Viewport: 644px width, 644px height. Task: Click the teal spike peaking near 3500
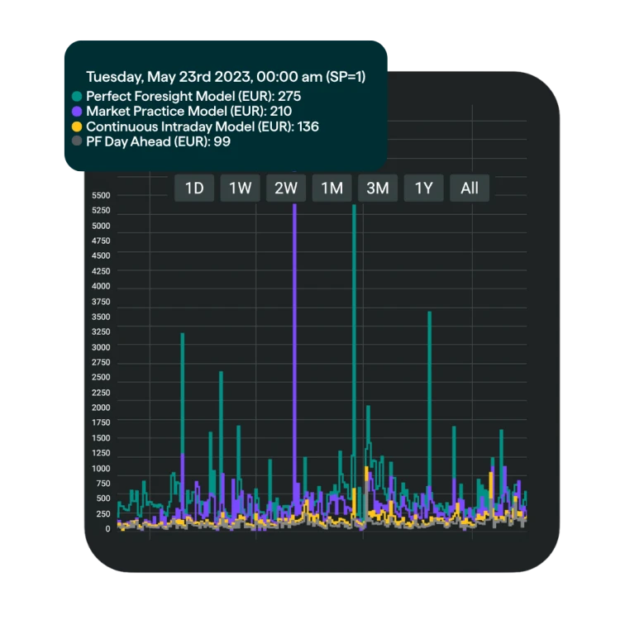tap(430, 398)
